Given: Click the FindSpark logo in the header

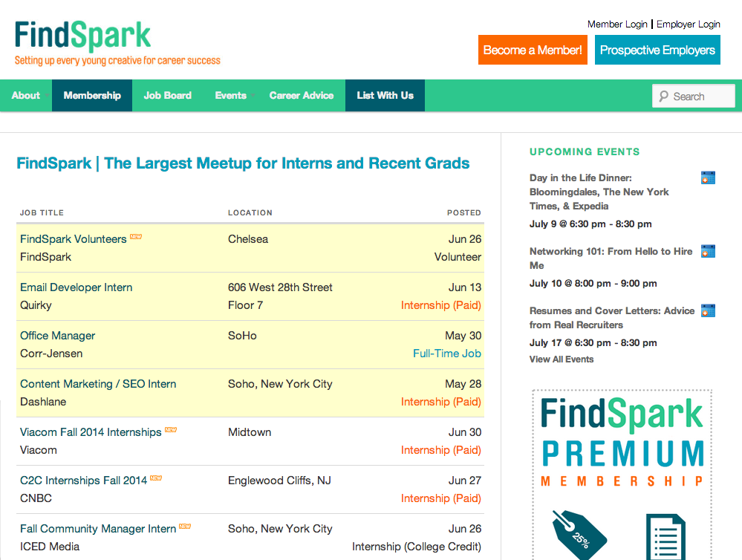Looking at the screenshot, I should pyautogui.click(x=82, y=36).
